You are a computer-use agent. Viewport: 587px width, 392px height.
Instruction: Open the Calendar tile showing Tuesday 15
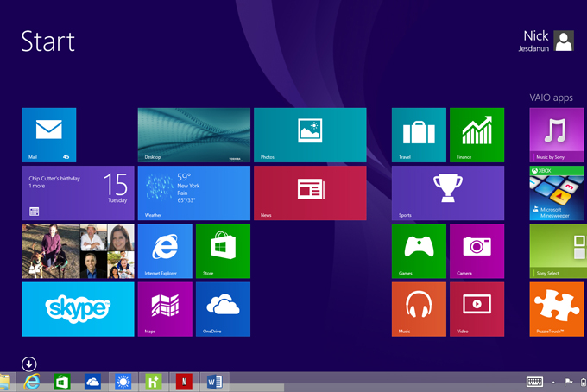coord(78,193)
